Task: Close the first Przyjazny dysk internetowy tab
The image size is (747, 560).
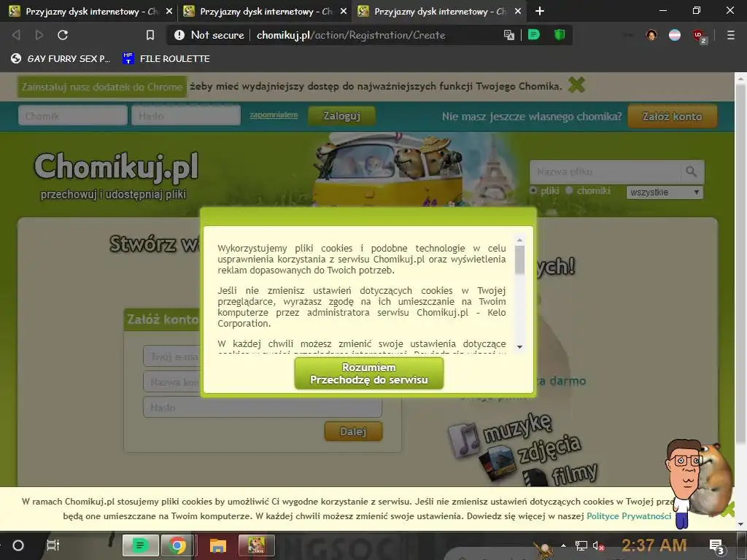Action: pyautogui.click(x=169, y=11)
